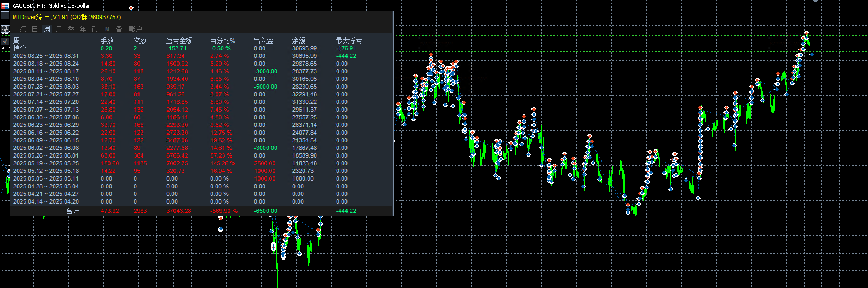Toggle the √ checkmark button on the left edge
868x288 pixels.
(x=4, y=41)
